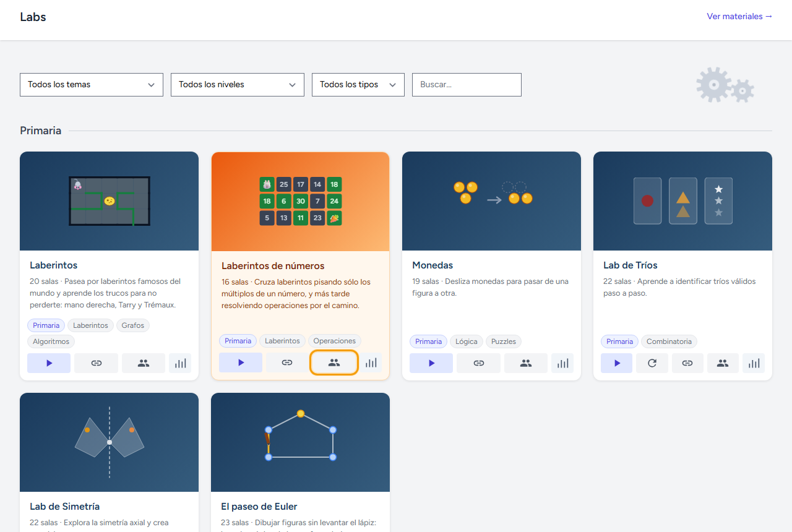Click restart icon on Lab de Tríos
792x532 pixels.
tap(652, 363)
